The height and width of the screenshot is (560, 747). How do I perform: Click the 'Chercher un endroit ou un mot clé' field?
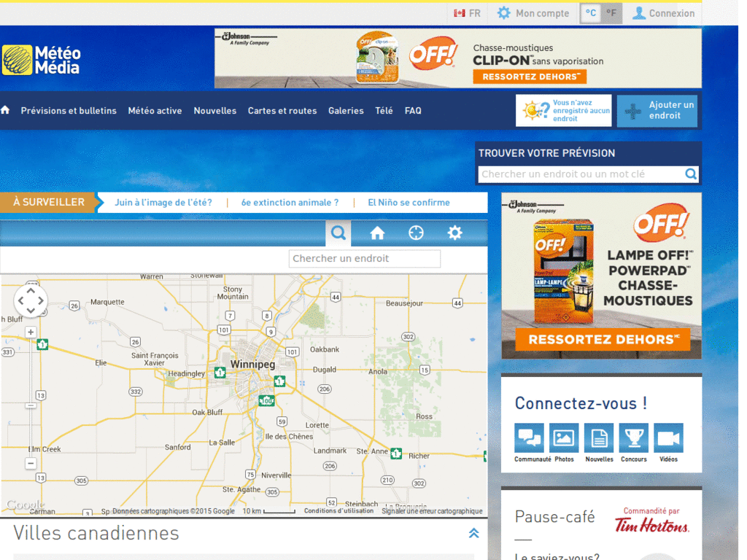(581, 174)
